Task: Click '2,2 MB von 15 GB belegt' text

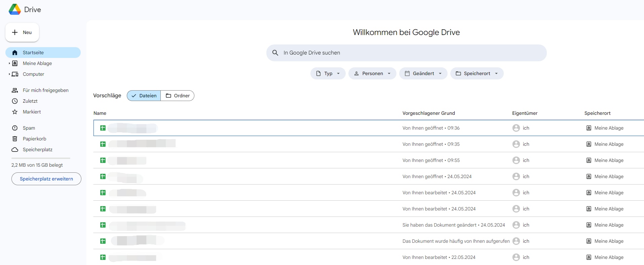Action: click(37, 165)
